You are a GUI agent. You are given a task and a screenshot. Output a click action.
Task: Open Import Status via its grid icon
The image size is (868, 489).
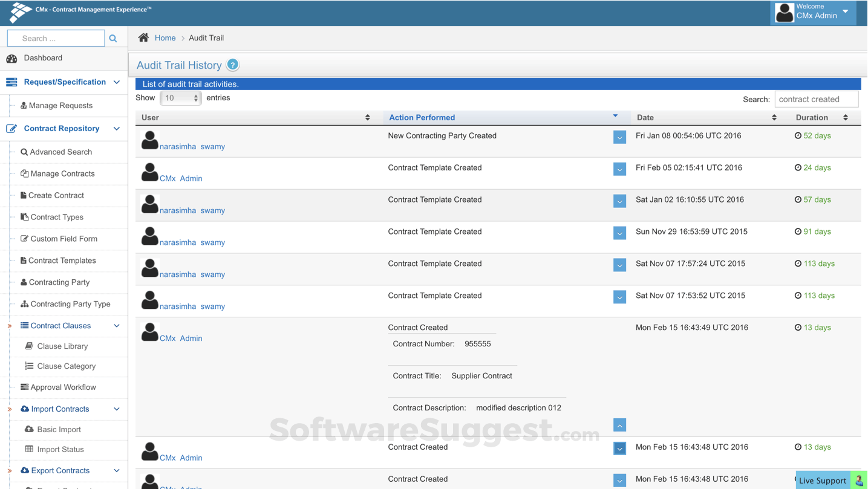[29, 449]
